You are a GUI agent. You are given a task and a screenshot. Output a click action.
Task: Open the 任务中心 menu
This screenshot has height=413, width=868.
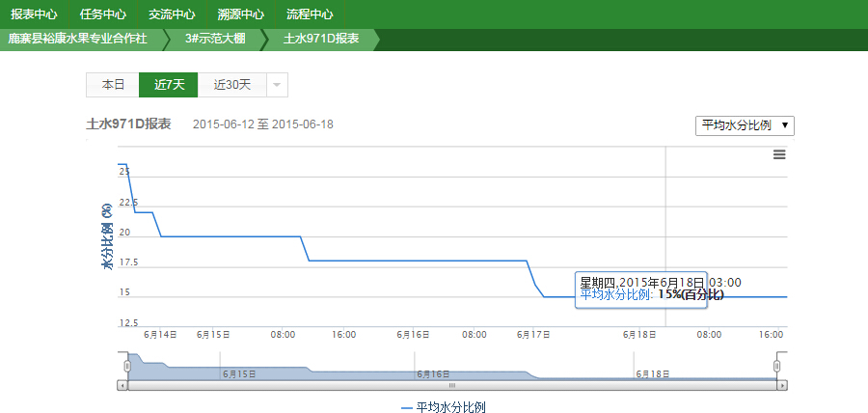[103, 14]
